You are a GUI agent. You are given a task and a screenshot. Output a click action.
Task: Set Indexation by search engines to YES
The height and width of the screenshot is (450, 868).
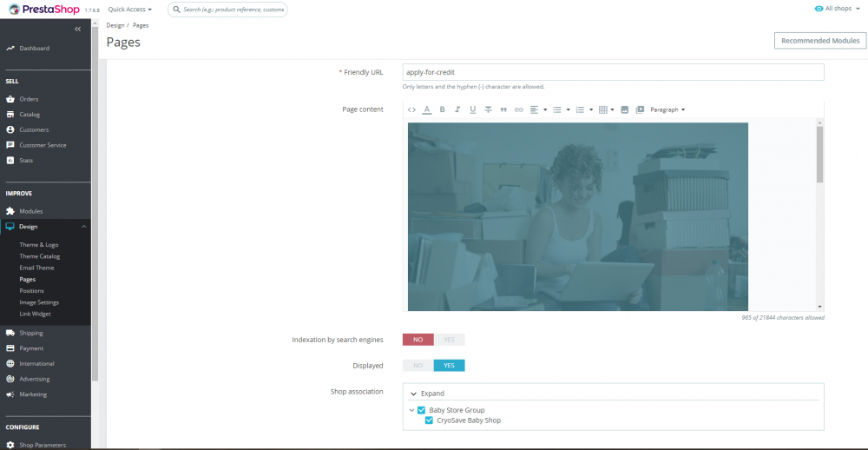(x=449, y=340)
